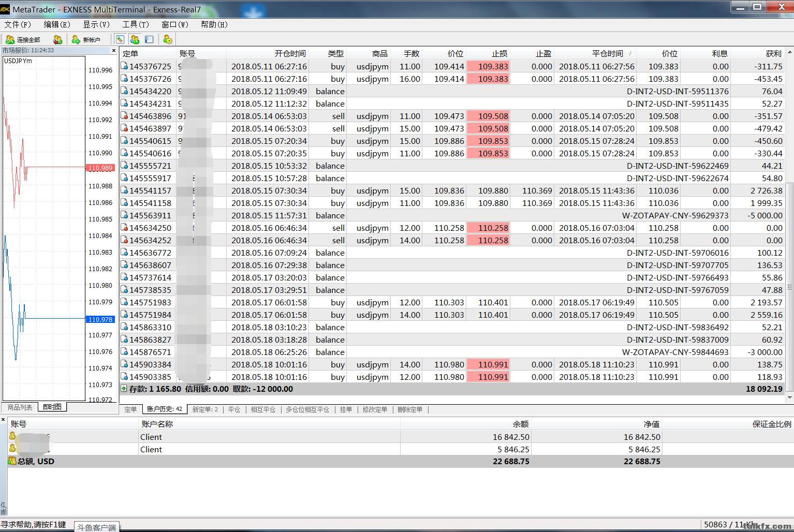This screenshot has height=532, width=794.
Task: Click the order icon for row 145540615
Action: point(124,141)
